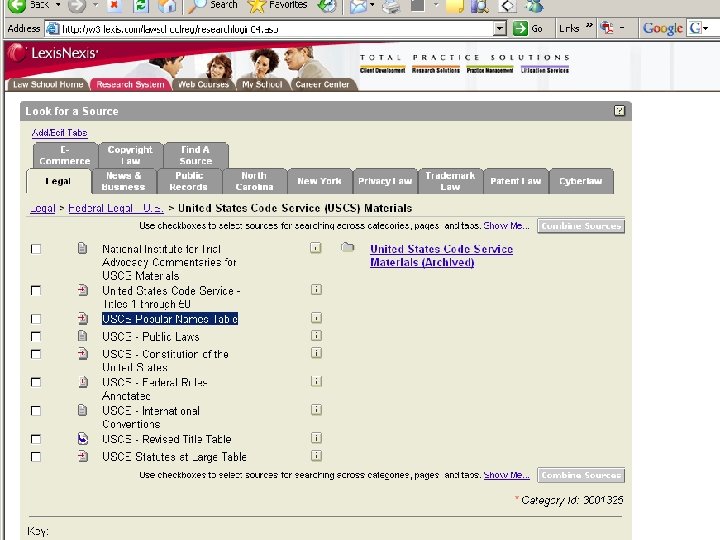Open the My School tab

pyautogui.click(x=262, y=84)
